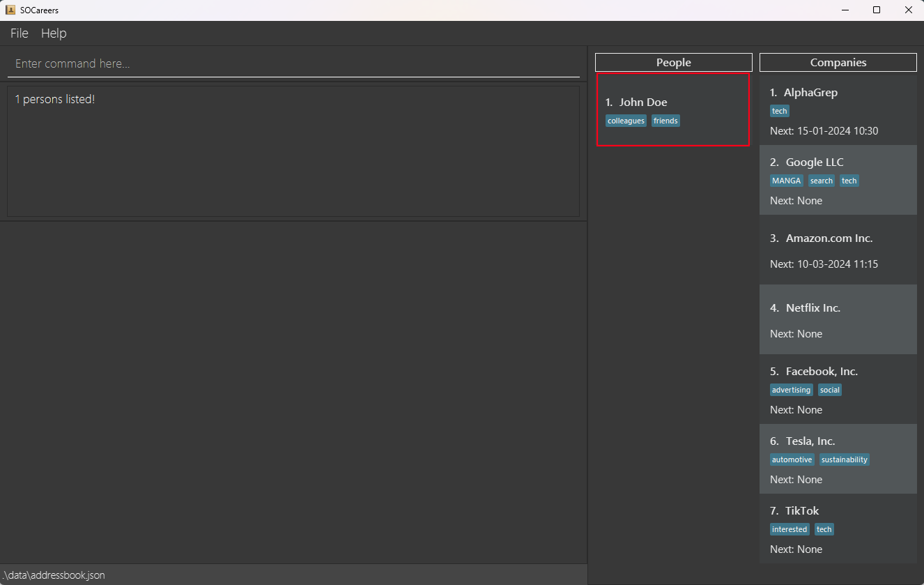924x585 pixels.
Task: Click the command input field
Action: click(293, 63)
